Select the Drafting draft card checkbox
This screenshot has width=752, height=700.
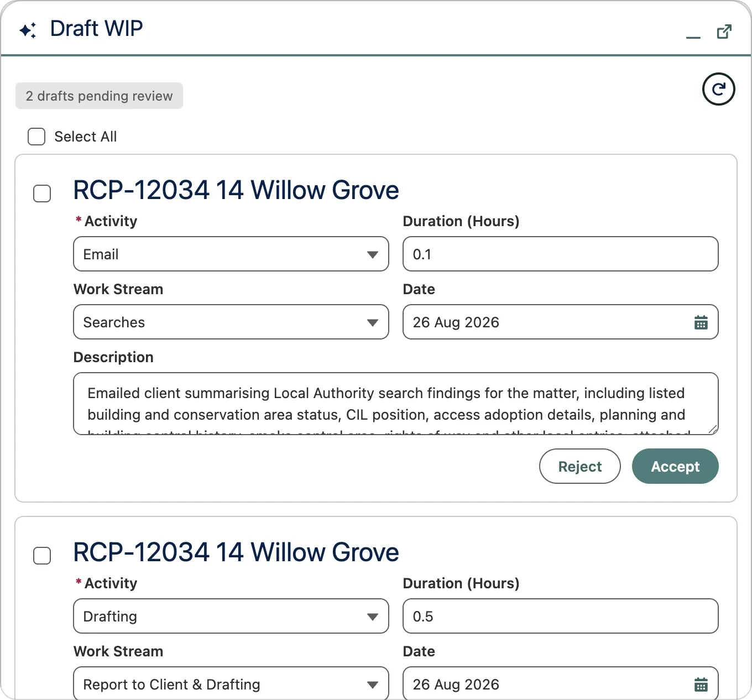click(42, 556)
